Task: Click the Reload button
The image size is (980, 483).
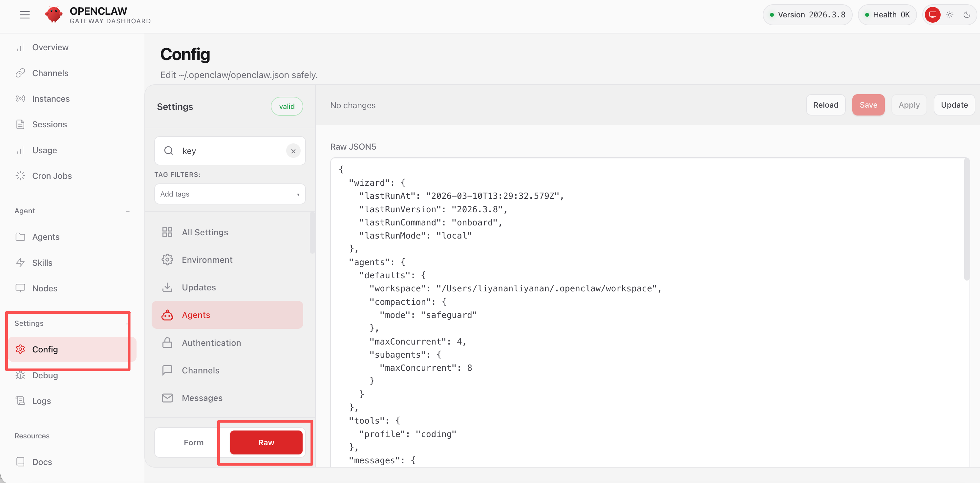Action: (825, 105)
